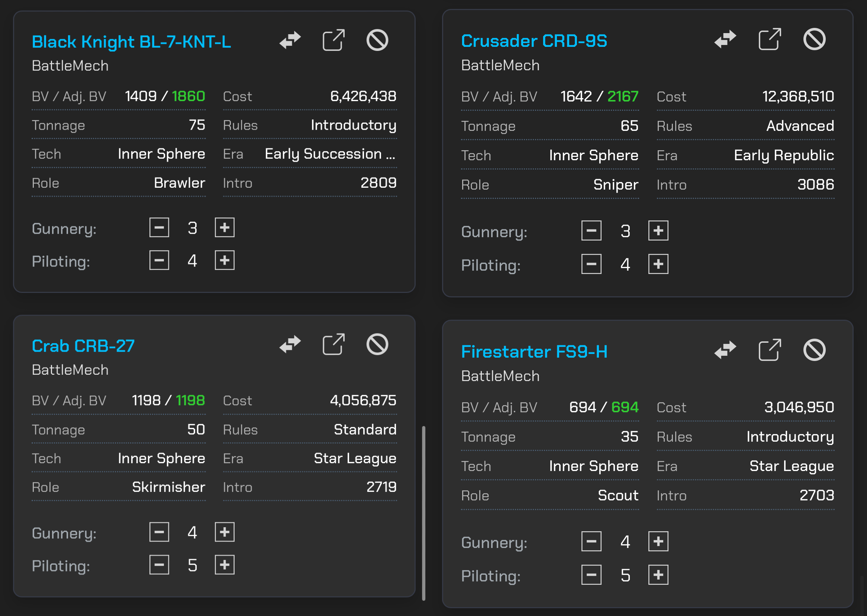Screen dimensions: 867x616
Task: Open Crusader CRD-9S external link icon
Action: tap(770, 39)
